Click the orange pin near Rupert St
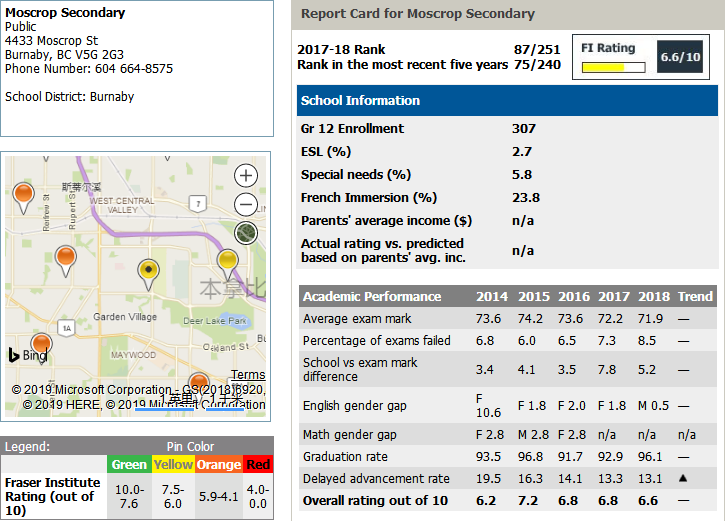Screen dimensions: 725x521 coord(65,259)
